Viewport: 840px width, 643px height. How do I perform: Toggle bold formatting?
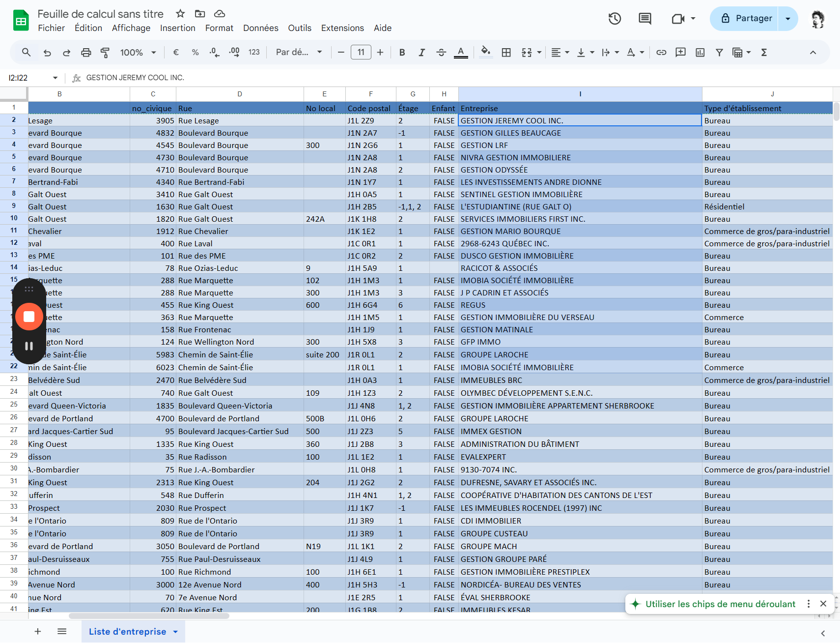pyautogui.click(x=402, y=52)
